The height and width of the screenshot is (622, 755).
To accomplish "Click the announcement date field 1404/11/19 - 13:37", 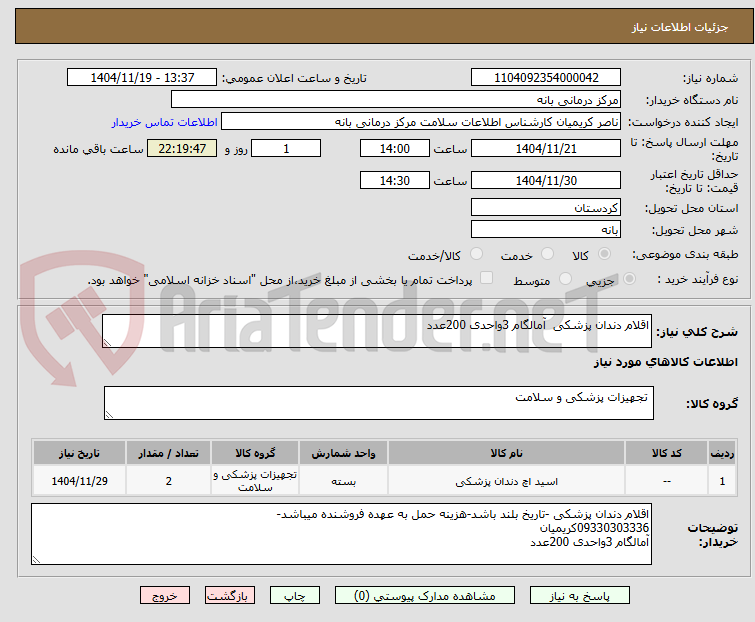I will point(142,78).
